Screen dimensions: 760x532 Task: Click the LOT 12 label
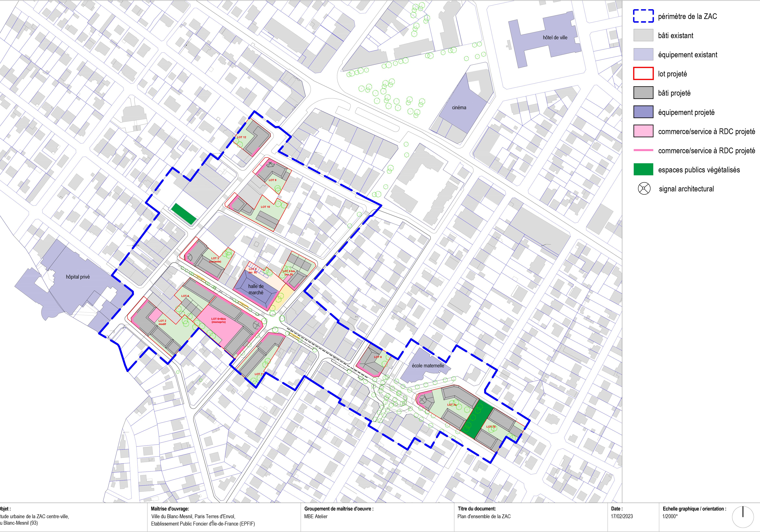click(241, 137)
